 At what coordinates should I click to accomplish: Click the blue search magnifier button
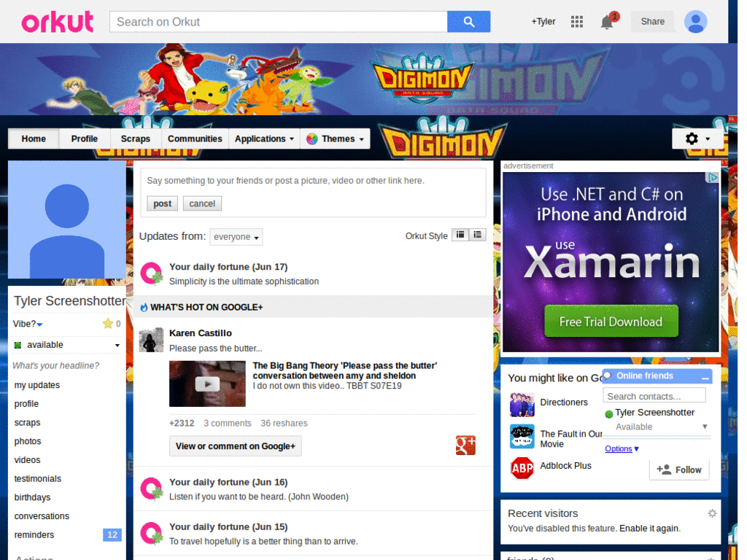click(x=468, y=22)
